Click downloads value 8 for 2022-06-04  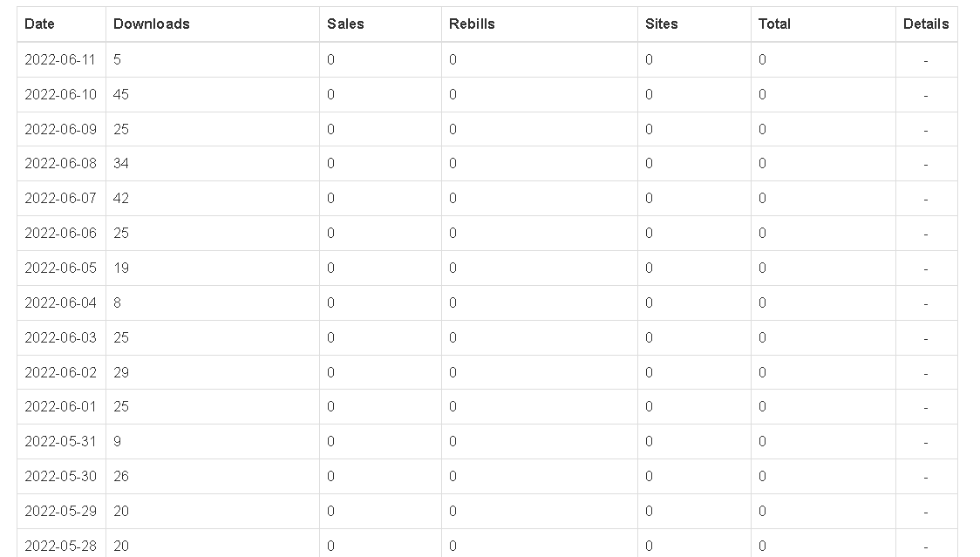tap(118, 302)
